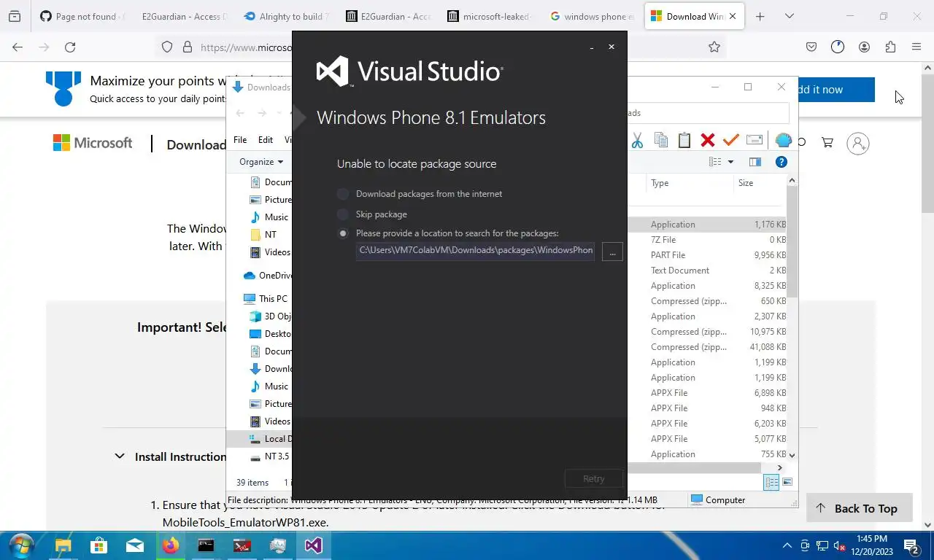Viewport: 934px width, 560px height.
Task: Open Explorer help with the question mark icon
Action: point(781,162)
